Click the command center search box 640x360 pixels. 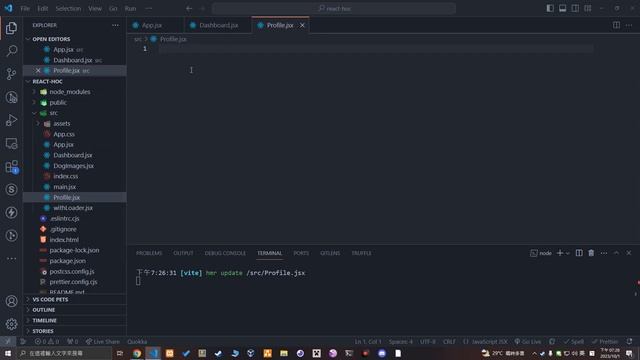click(x=334, y=8)
